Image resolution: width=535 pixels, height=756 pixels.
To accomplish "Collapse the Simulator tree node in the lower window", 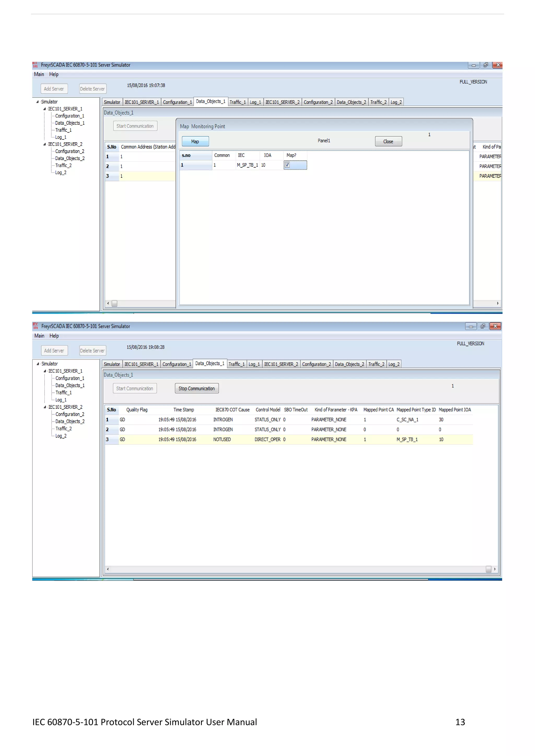I will (x=38, y=364).
